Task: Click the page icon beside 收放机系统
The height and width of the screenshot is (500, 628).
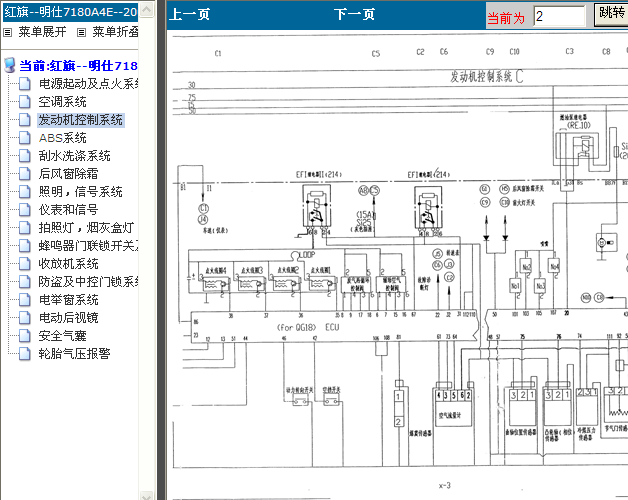Action: pyautogui.click(x=25, y=264)
